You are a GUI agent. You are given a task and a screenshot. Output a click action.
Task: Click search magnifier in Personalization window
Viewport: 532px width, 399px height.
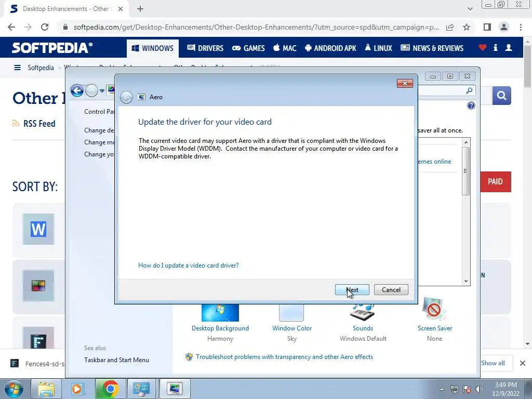click(x=469, y=90)
